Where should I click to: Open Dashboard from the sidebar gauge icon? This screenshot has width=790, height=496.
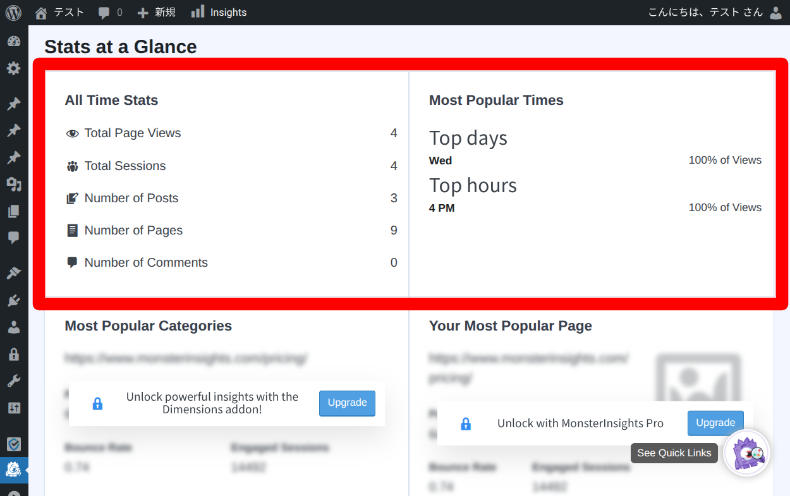click(13, 42)
